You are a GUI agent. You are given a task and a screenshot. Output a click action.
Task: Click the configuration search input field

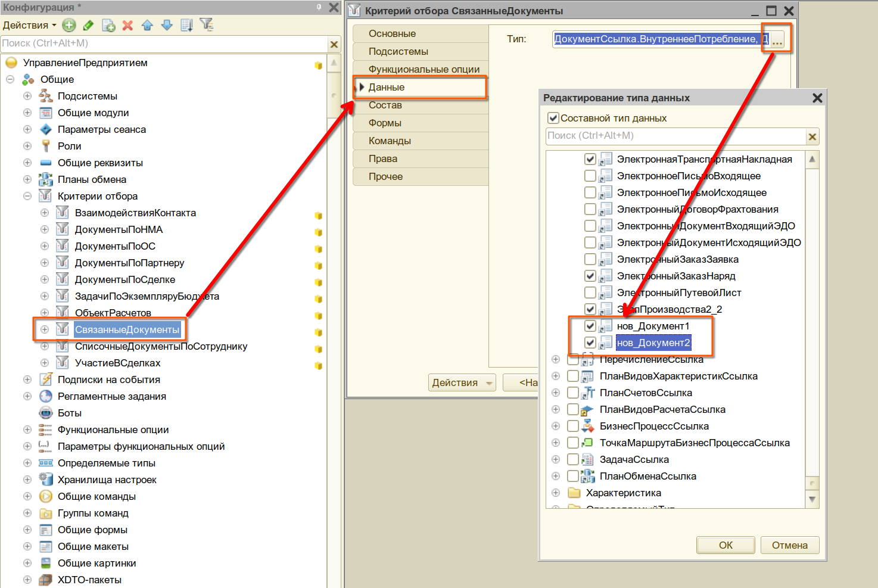(x=164, y=43)
